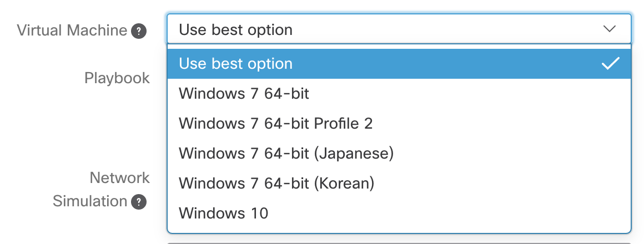Click the Network Simulation help question icon
This screenshot has height=244, width=644.
tap(139, 202)
